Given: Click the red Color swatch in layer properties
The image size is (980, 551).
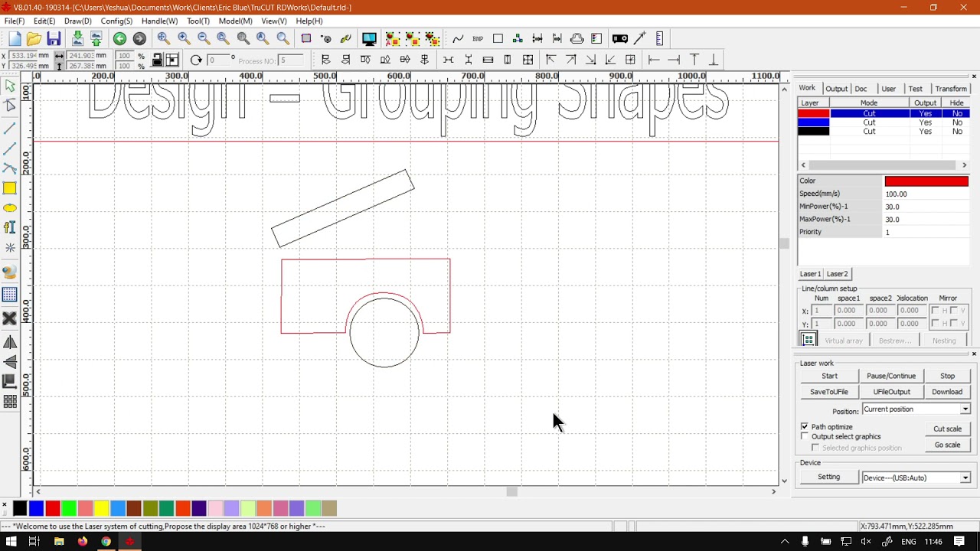Looking at the screenshot, I should point(926,181).
